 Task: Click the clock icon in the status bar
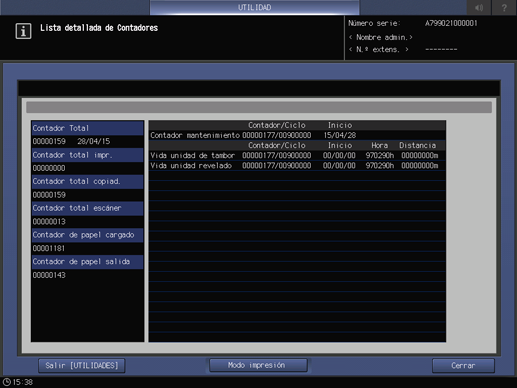(x=7, y=382)
